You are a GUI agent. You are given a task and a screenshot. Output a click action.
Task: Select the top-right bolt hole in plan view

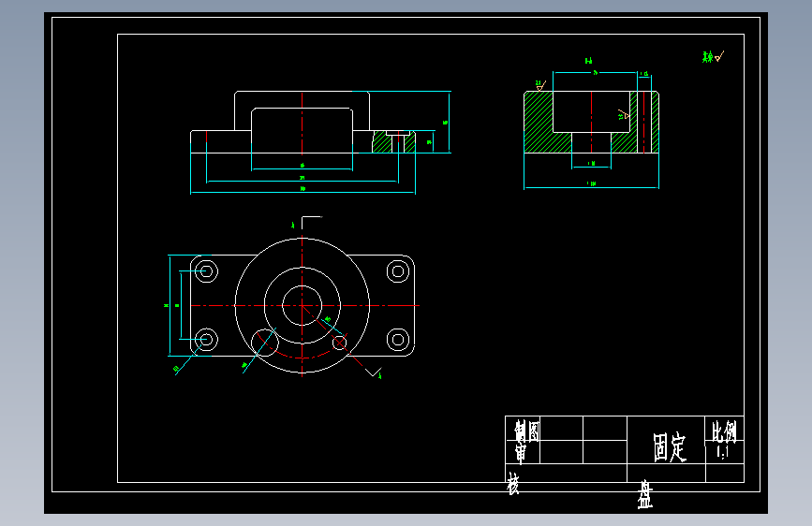[x=398, y=271]
